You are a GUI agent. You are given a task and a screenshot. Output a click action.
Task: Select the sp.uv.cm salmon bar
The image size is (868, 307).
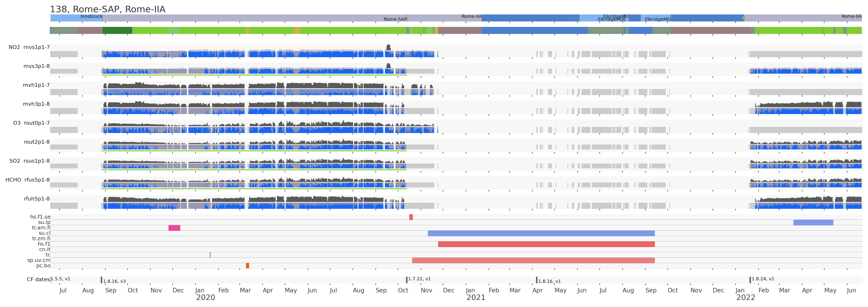[533, 260]
